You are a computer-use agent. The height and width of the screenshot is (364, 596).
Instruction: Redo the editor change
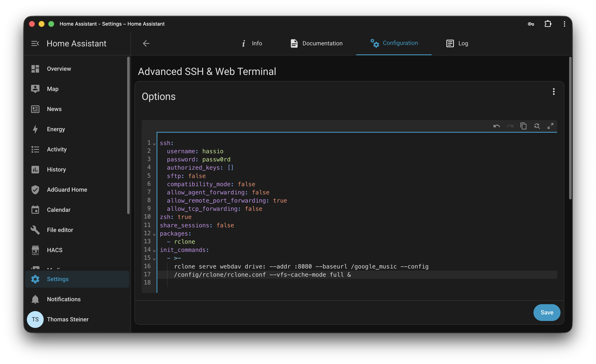[510, 126]
